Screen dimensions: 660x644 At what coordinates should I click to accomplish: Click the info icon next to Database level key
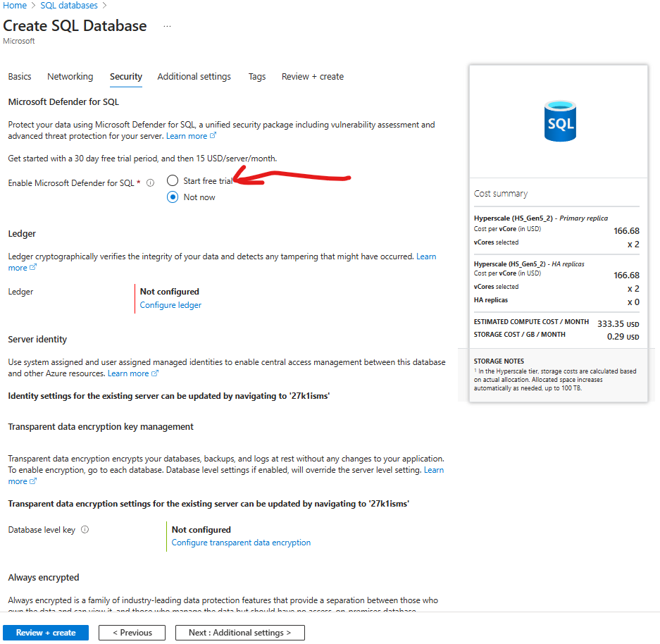coord(85,530)
